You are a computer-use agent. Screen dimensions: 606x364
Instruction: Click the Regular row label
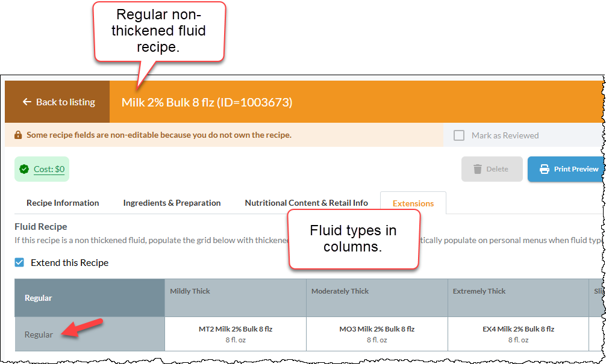coord(39,335)
